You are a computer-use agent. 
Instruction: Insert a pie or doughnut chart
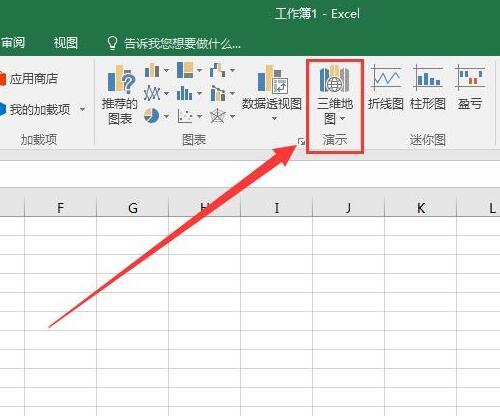(156, 116)
